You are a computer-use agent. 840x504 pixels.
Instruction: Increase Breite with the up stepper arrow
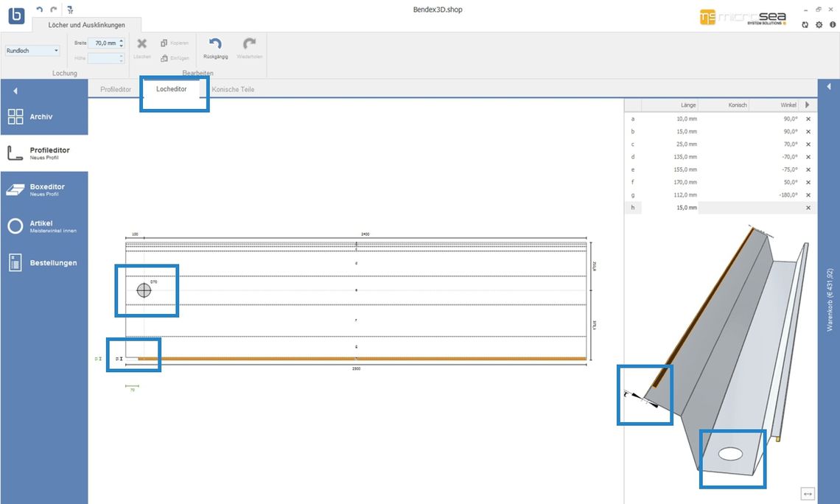pos(122,41)
